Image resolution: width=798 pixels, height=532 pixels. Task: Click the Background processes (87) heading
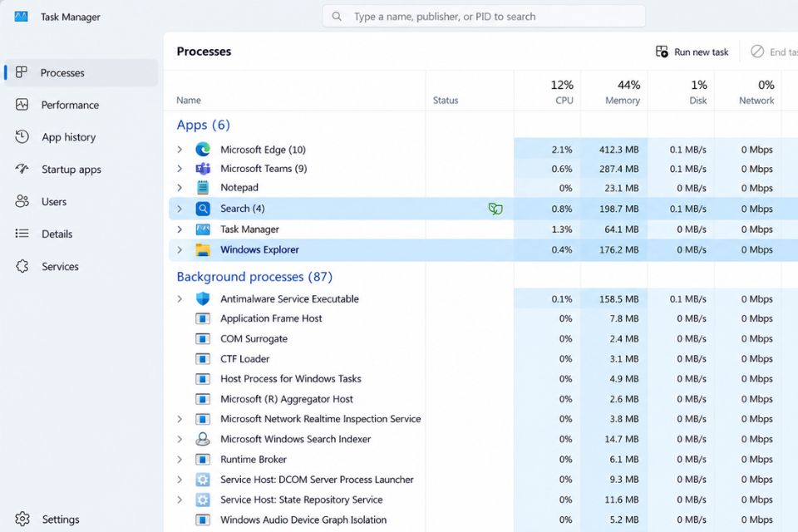coord(254,277)
